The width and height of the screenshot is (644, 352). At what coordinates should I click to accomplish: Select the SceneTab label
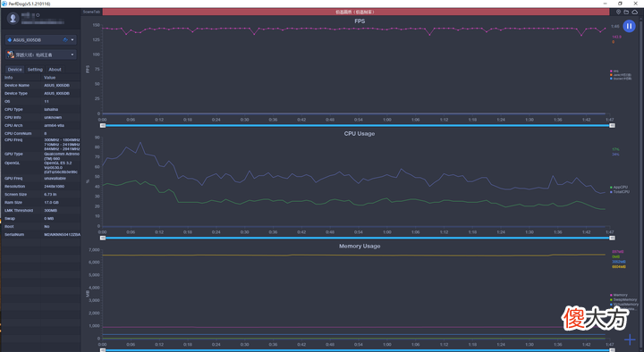[x=91, y=12]
